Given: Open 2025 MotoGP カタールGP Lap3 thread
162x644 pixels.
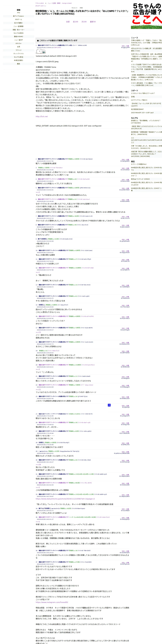Looking at the screenshot, I should [142, 112].
